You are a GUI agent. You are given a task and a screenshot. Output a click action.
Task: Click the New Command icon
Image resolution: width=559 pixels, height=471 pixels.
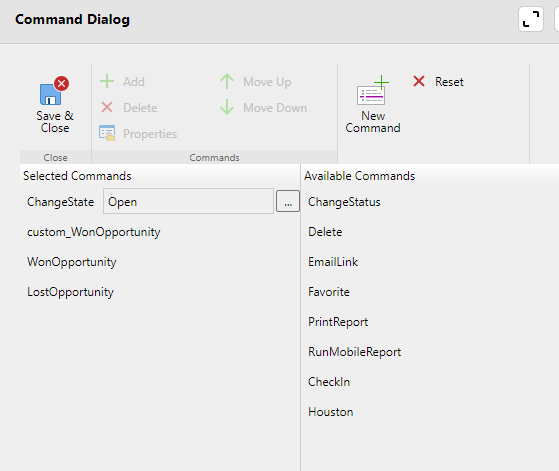[373, 90]
